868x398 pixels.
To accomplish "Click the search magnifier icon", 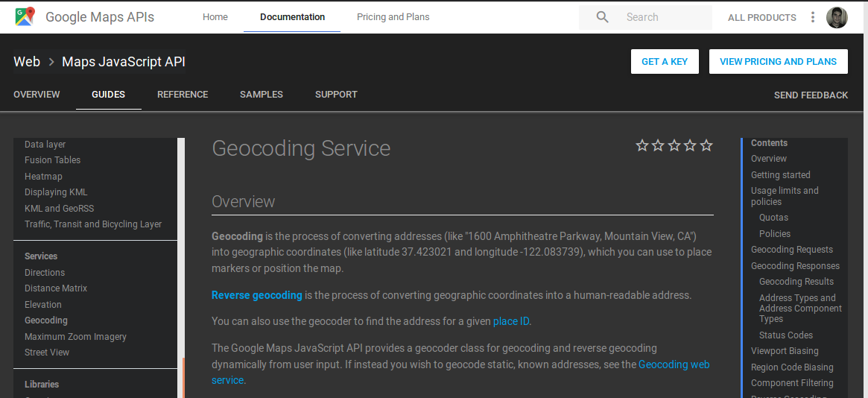I will point(602,17).
